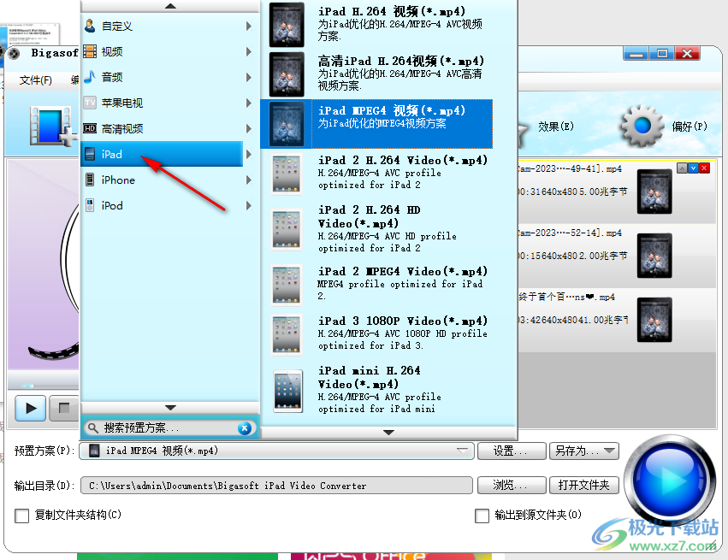The width and height of the screenshot is (728, 560).
Task: Click the 打开文件夹 button
Action: tap(584, 485)
